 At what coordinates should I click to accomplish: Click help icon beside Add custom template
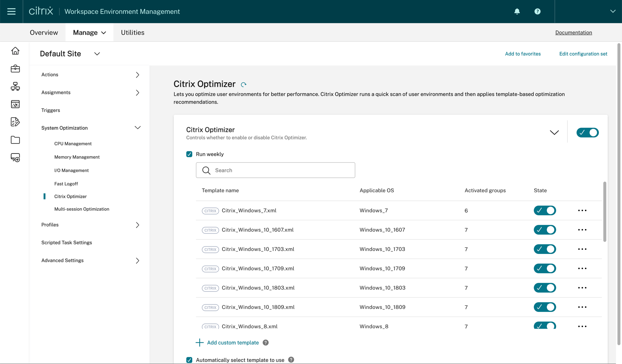(265, 343)
